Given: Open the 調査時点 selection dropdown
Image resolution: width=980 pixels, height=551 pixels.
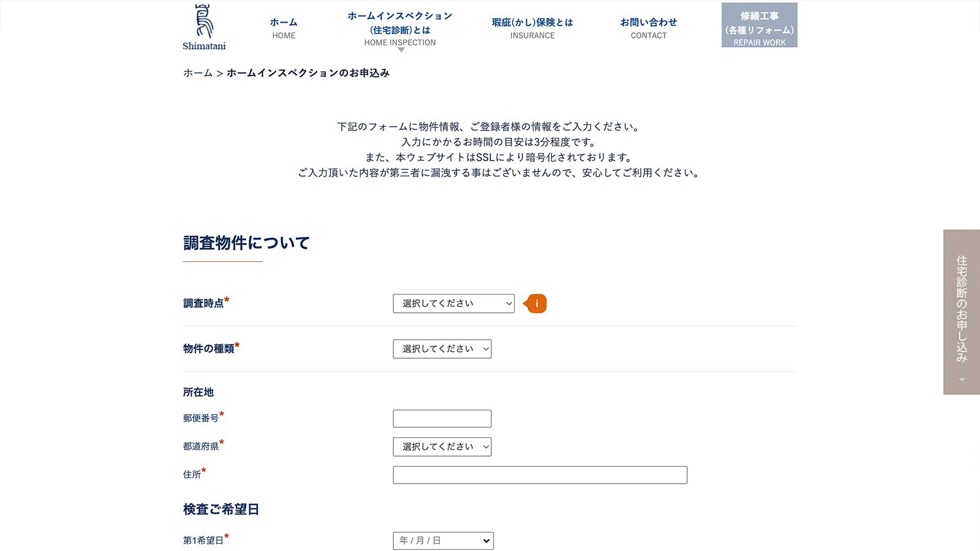Looking at the screenshot, I should click(x=453, y=303).
